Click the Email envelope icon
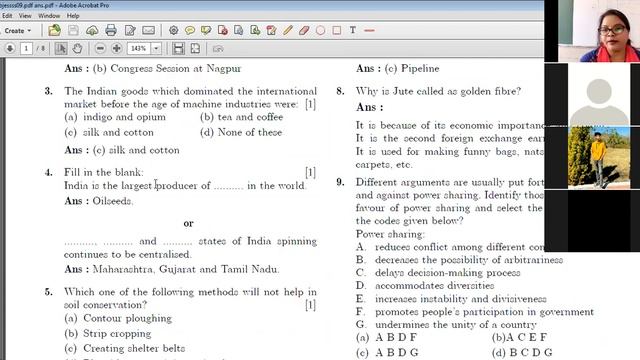 (149, 30)
